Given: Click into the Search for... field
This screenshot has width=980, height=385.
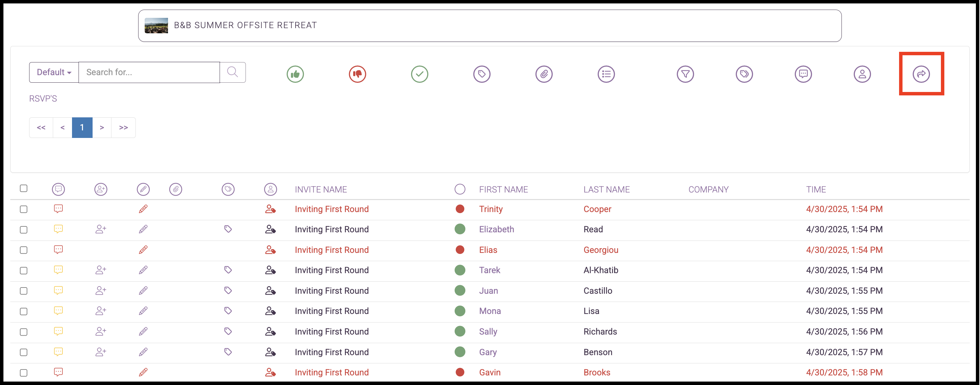Looking at the screenshot, I should point(149,72).
